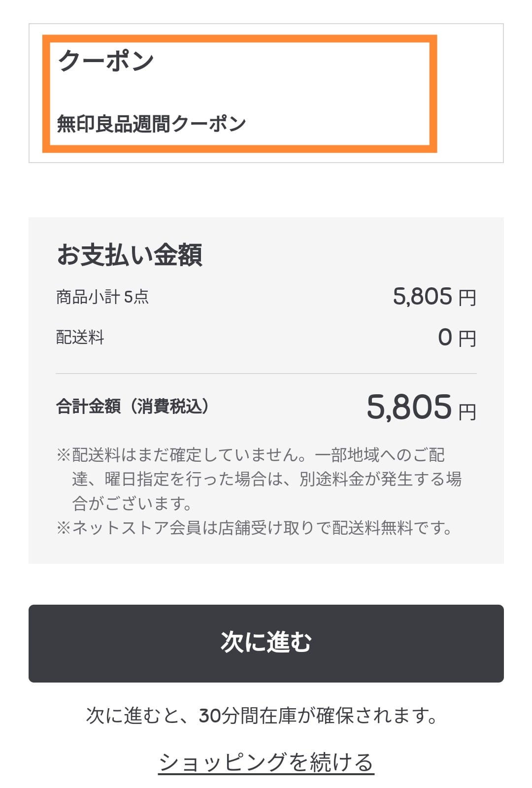The width and height of the screenshot is (532, 788).
Task: Click the subtotal amount 5,805 円 beside 商品小計
Action: click(433, 297)
